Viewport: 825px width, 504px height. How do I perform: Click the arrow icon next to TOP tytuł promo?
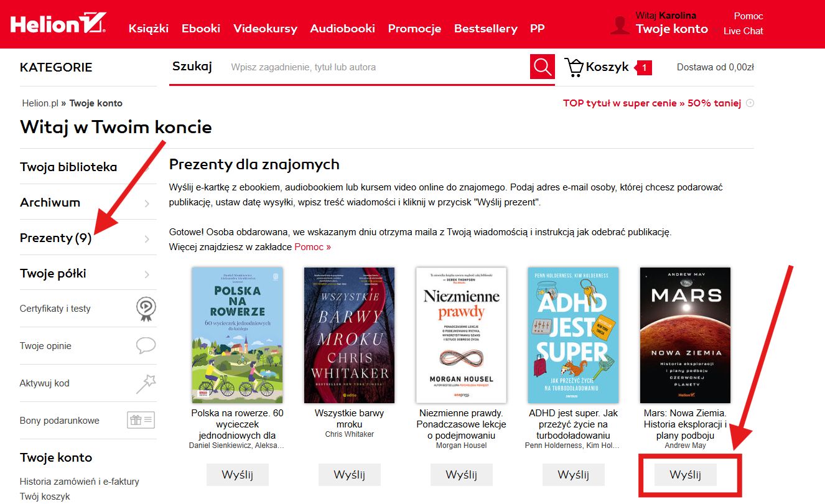click(x=750, y=103)
